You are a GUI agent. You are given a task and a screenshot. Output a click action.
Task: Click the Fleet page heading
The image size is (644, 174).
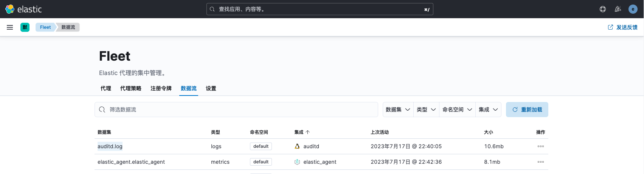tap(115, 56)
